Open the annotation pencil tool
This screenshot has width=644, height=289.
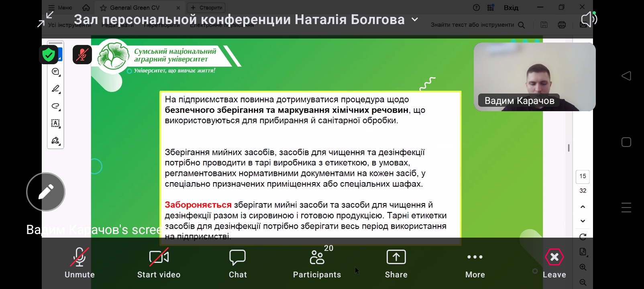46,192
